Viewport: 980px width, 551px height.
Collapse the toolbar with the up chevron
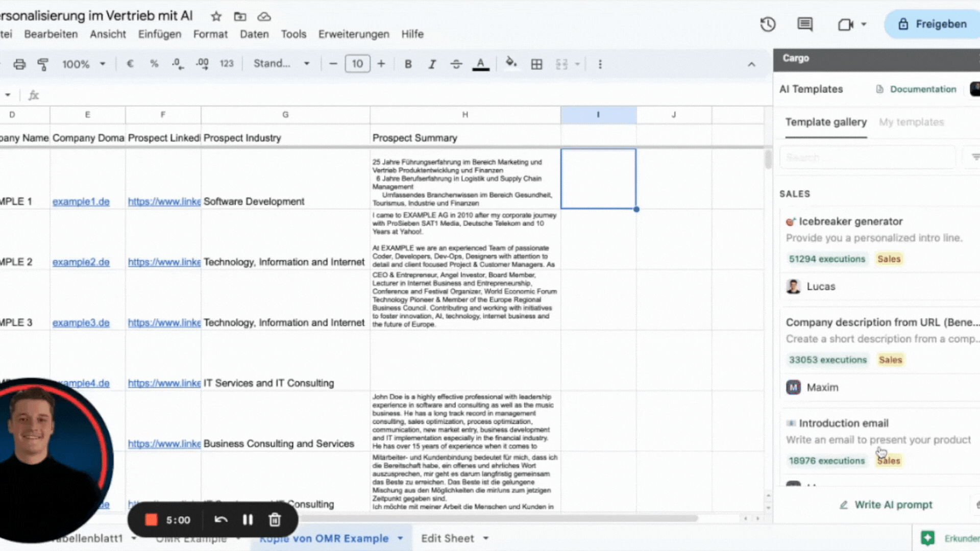pos(751,64)
